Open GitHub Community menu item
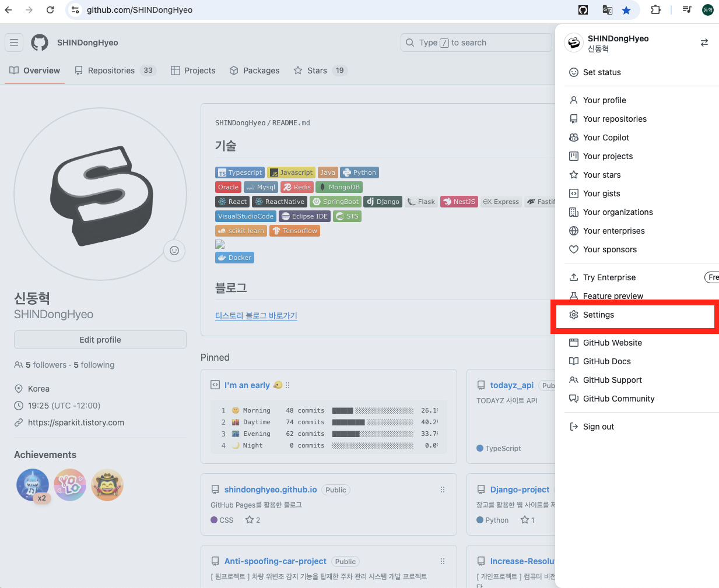The image size is (719, 588). 641,399
